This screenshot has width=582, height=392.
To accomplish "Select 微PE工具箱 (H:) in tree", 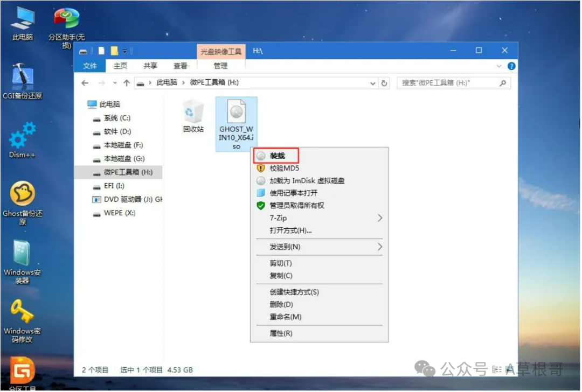I will 119,172.
